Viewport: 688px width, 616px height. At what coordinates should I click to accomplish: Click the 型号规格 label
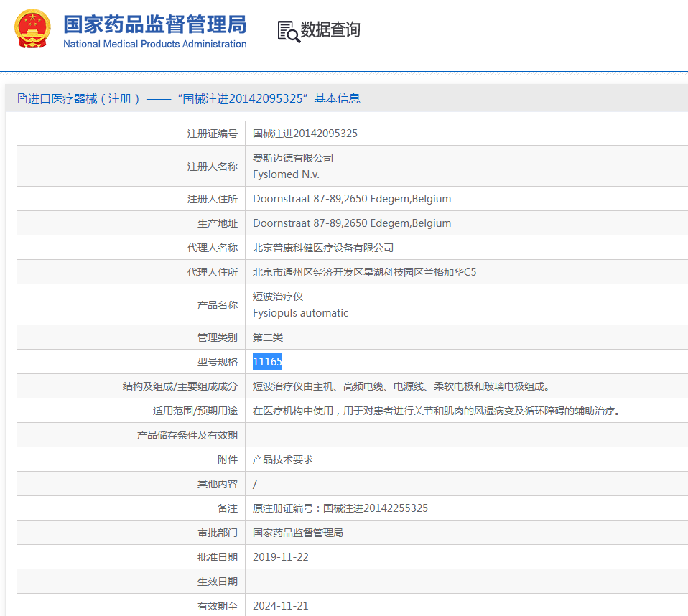(217, 362)
